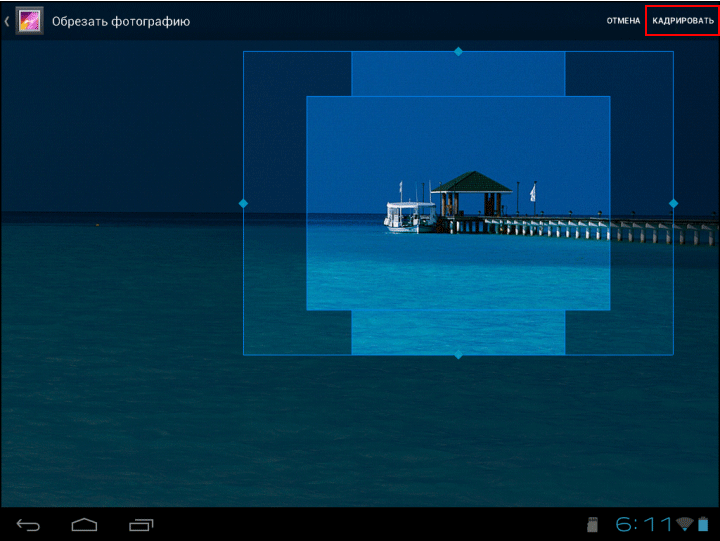Click the white boat in the photo
Screen dimensions: 720x541
(x=410, y=216)
